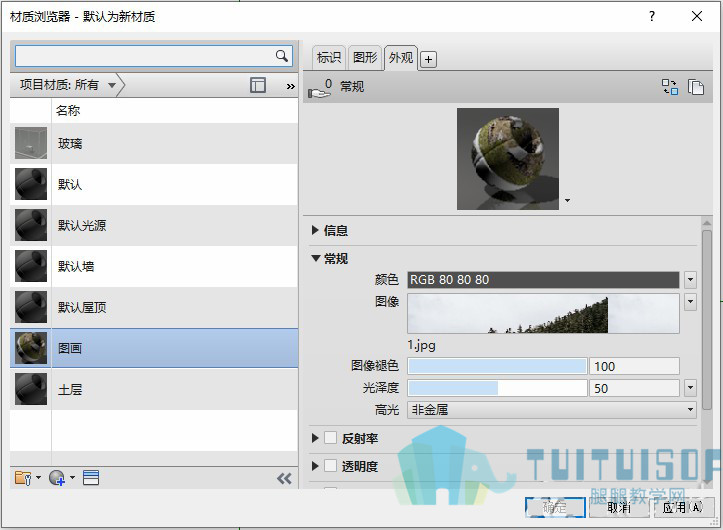Click the duplicate asset icon

[x=695, y=86]
